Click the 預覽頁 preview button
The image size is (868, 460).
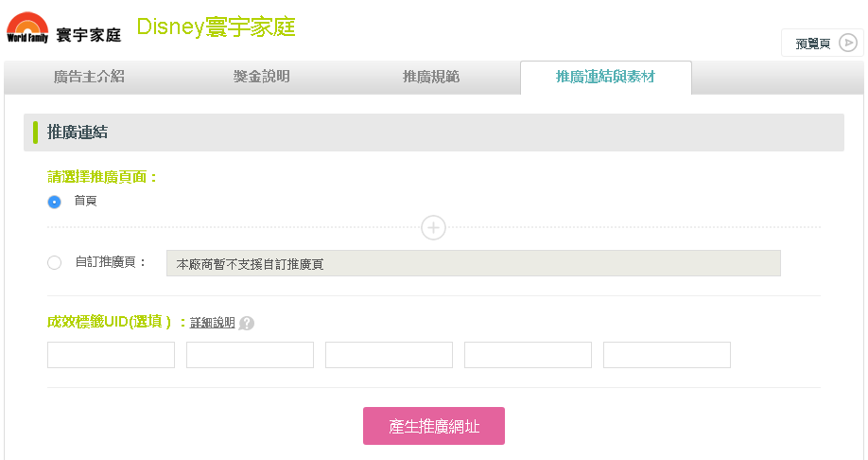813,44
